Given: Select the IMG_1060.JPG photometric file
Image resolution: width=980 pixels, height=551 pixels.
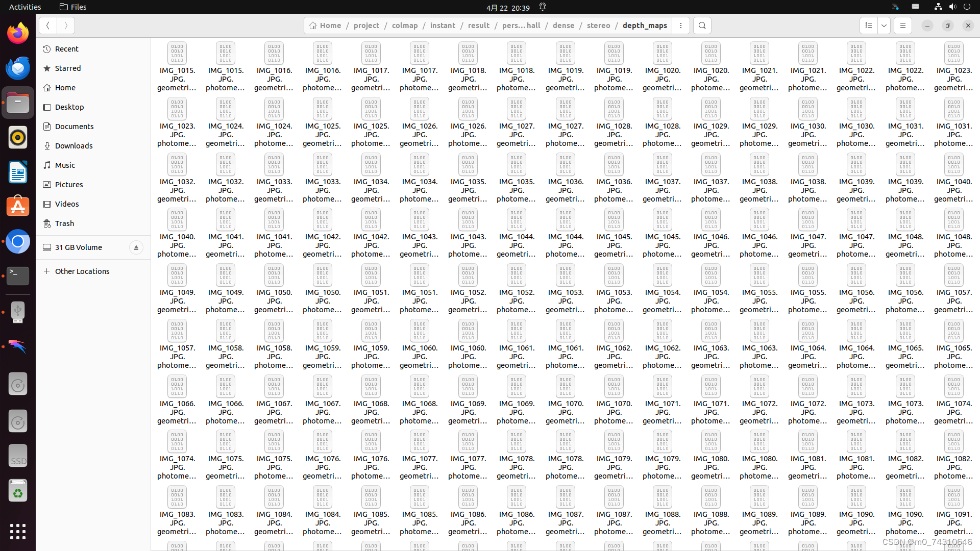Looking at the screenshot, I should click(x=468, y=344).
